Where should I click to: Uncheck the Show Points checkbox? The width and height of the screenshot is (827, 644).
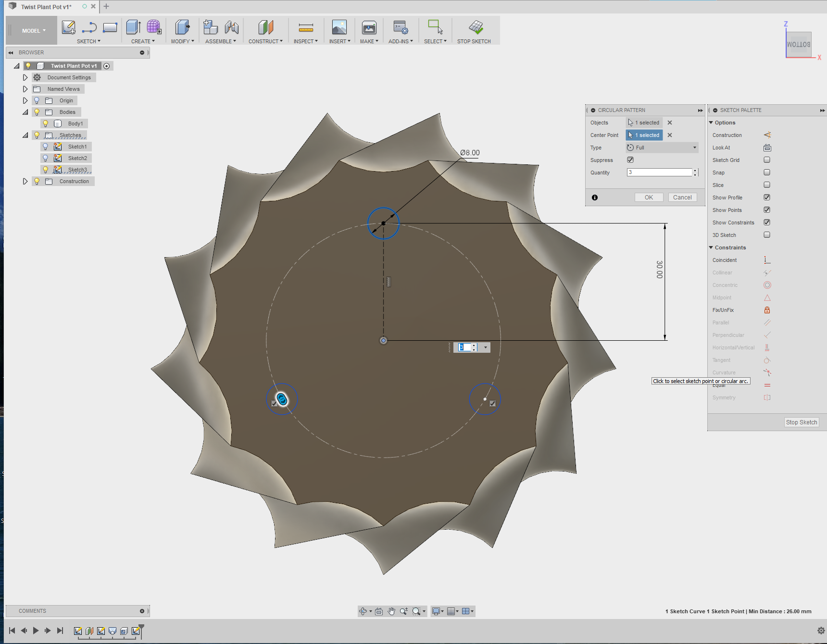[x=767, y=210]
